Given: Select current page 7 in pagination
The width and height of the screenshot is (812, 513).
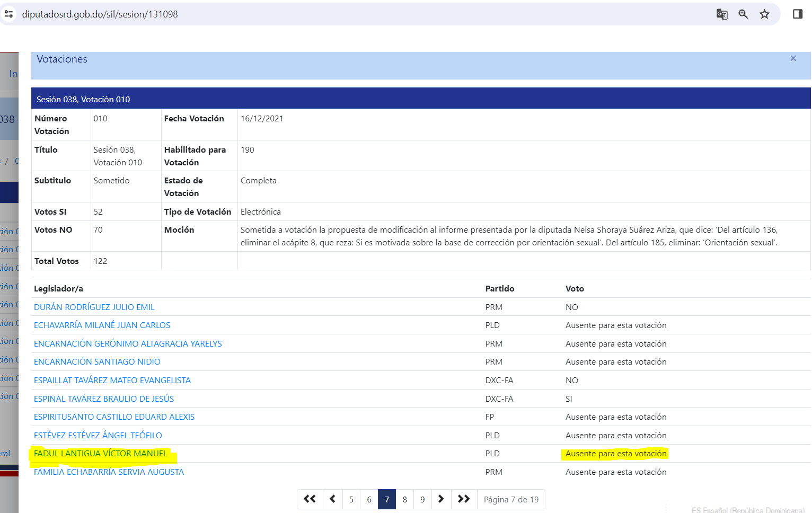Looking at the screenshot, I should [387, 499].
